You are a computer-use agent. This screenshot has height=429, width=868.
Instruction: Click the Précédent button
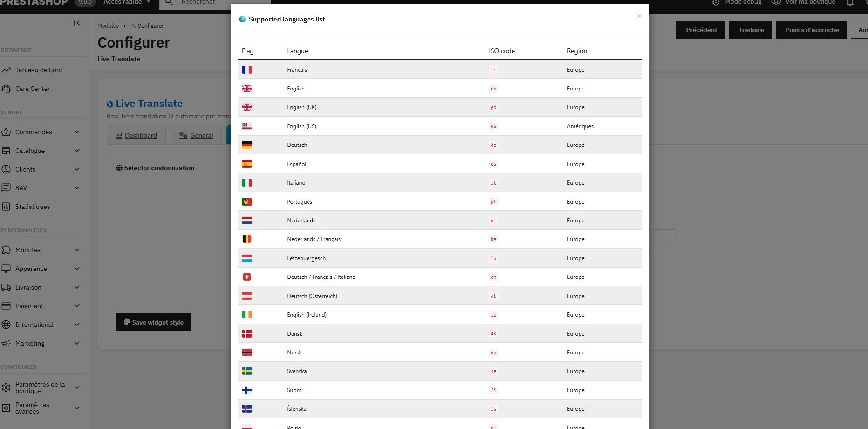(701, 30)
